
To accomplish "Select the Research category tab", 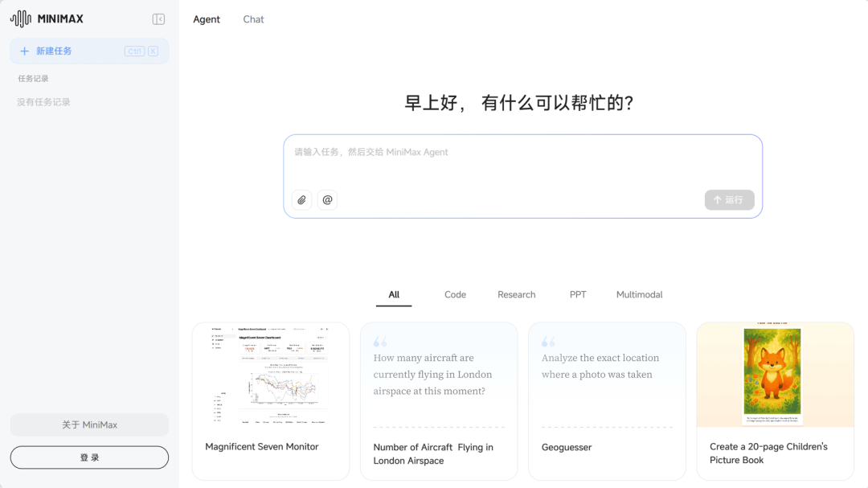I will click(x=517, y=295).
